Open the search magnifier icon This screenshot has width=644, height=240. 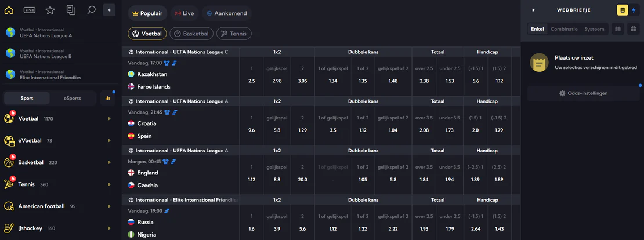[92, 10]
